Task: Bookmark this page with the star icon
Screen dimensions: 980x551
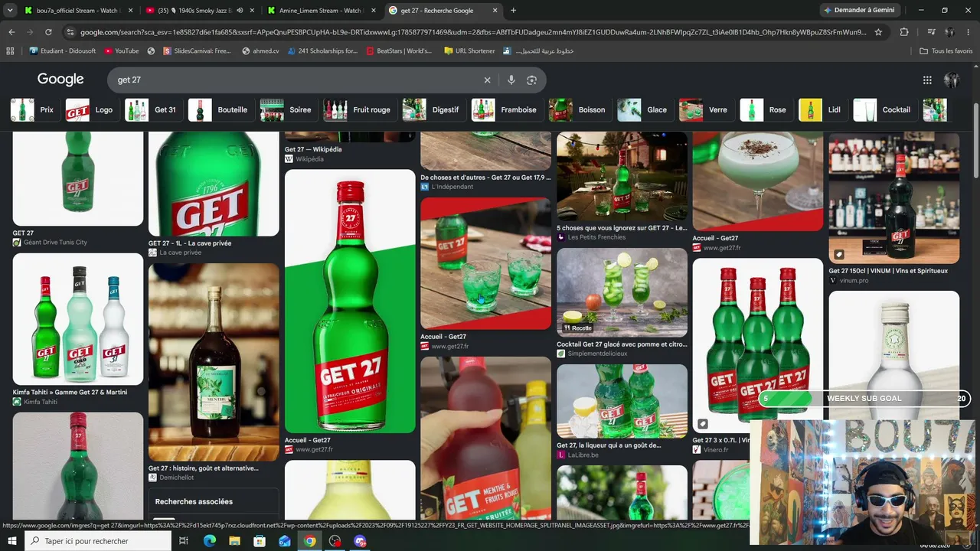Action: click(878, 32)
